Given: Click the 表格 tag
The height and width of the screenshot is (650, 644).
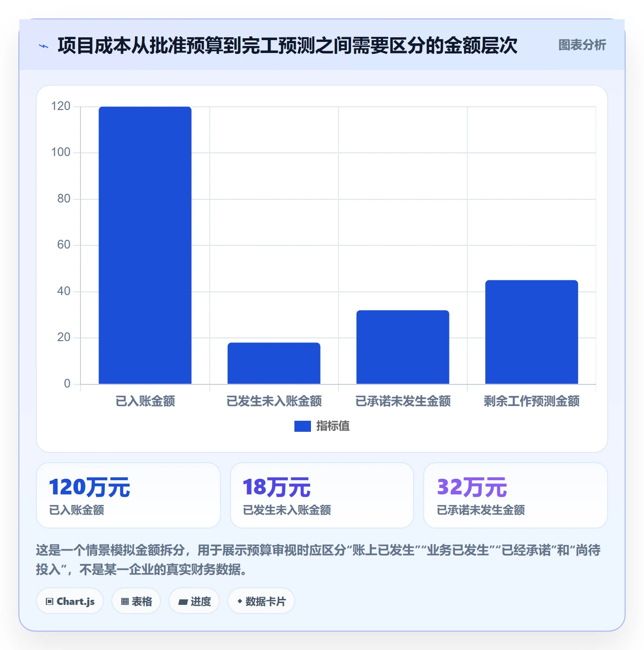Looking at the screenshot, I should 136,601.
